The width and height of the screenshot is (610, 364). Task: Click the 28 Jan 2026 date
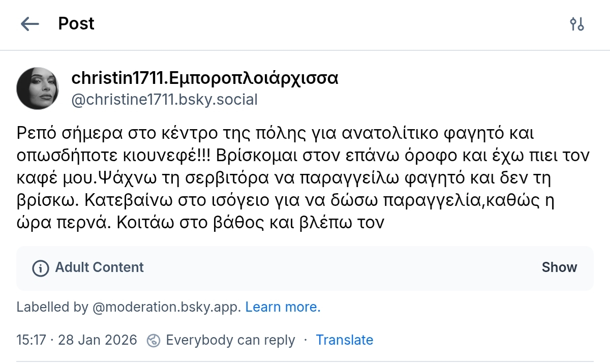point(98,340)
